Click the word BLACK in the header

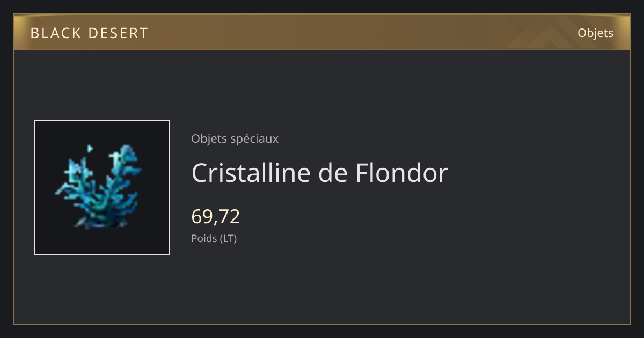click(x=49, y=33)
